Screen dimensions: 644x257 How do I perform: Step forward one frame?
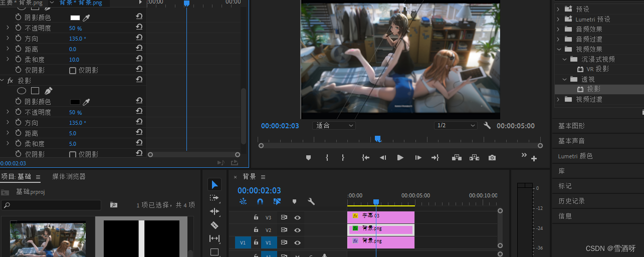[418, 157]
